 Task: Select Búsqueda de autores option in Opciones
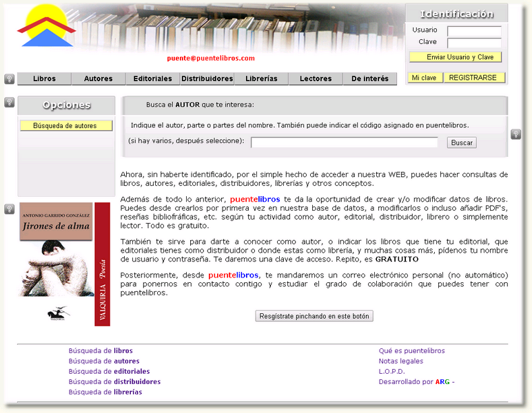pyautogui.click(x=66, y=126)
